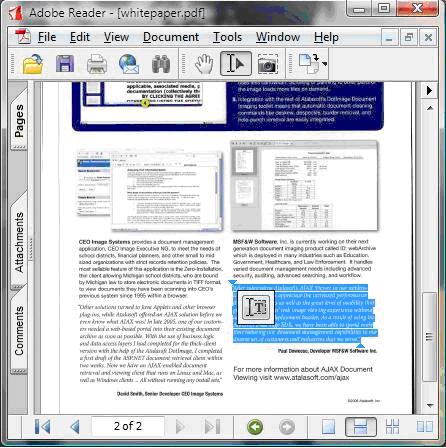Click the Open folder icon
The height and width of the screenshot is (448, 446).
coord(33,64)
